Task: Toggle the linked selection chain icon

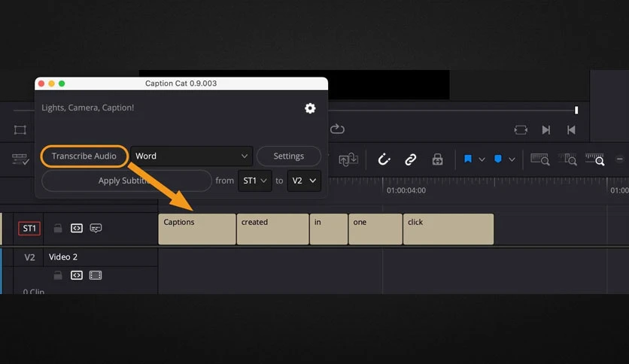Action: [410, 159]
